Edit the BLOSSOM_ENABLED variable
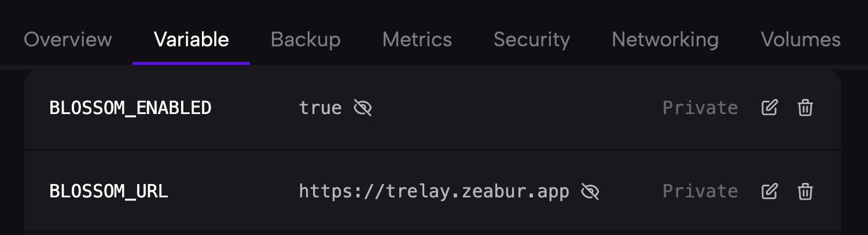 (769, 108)
